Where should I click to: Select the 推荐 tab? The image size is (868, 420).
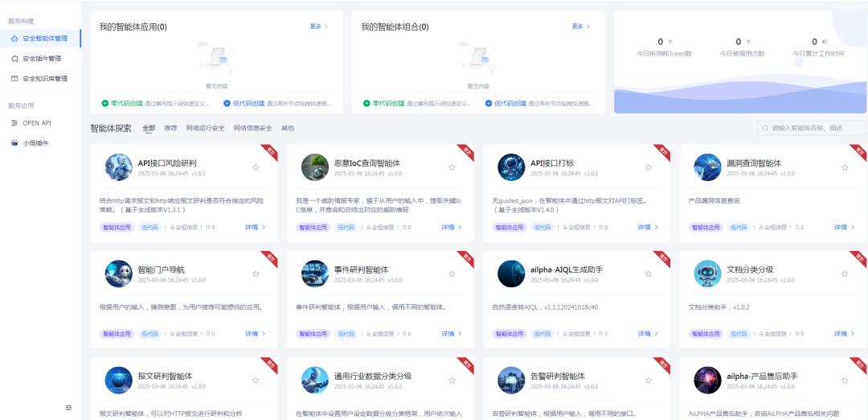[x=170, y=128]
